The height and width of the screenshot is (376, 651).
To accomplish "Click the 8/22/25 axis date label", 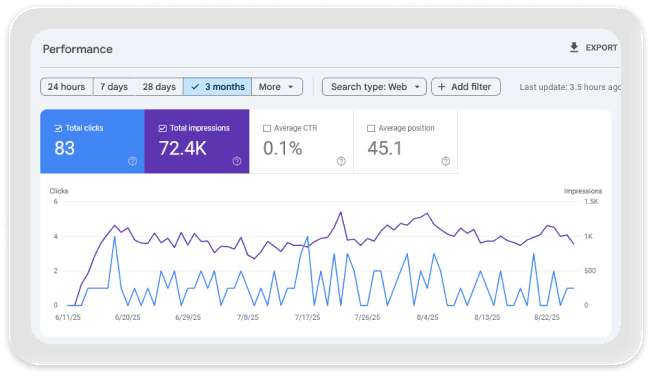I will point(547,317).
